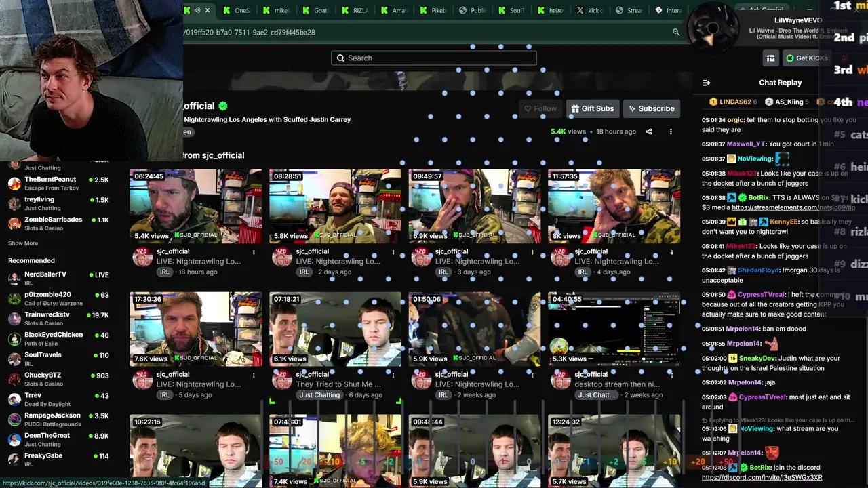Open 'desktop stream then ni...' video title
Viewport: 868px width, 488px height.
click(617, 384)
